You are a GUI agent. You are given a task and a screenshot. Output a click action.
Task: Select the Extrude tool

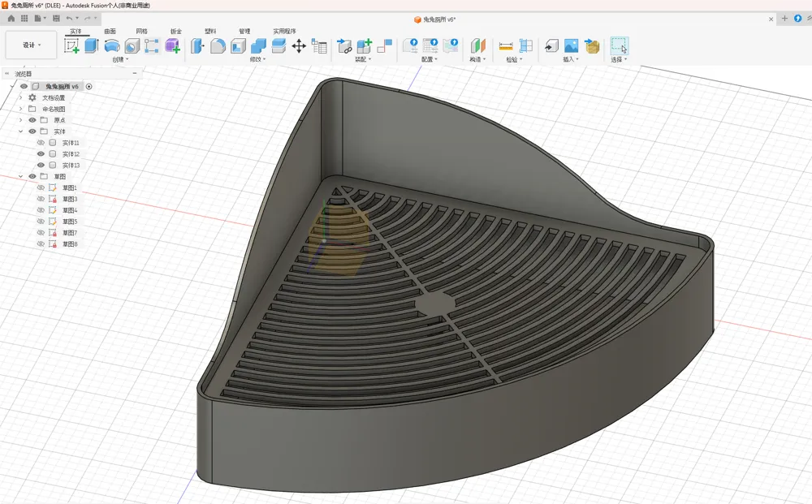(92, 46)
